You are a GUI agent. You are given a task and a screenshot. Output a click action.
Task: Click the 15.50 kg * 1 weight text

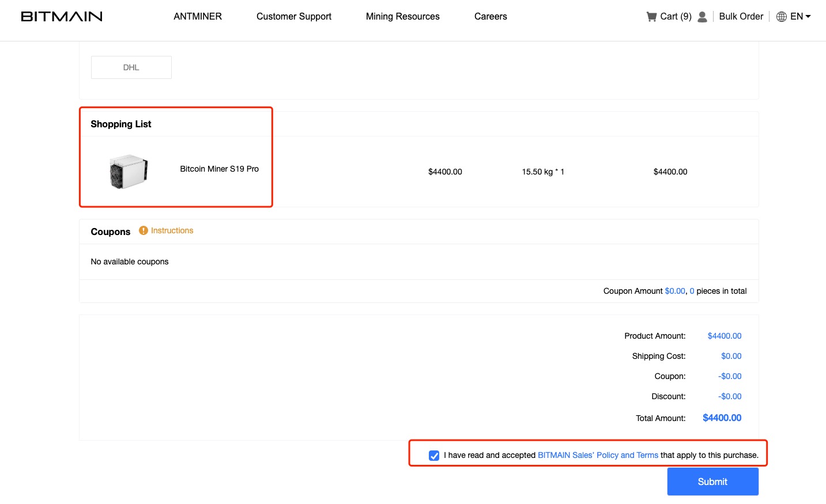click(x=543, y=172)
